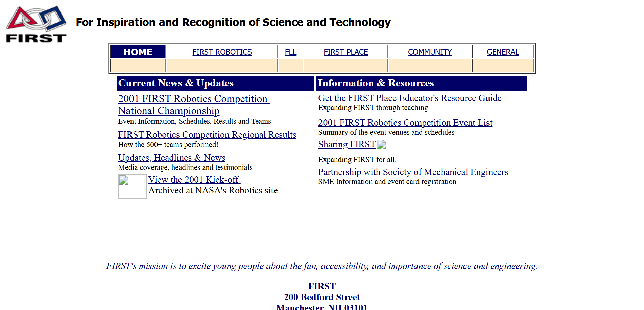Click the Kick-off broken image thumbnail

[x=132, y=186]
